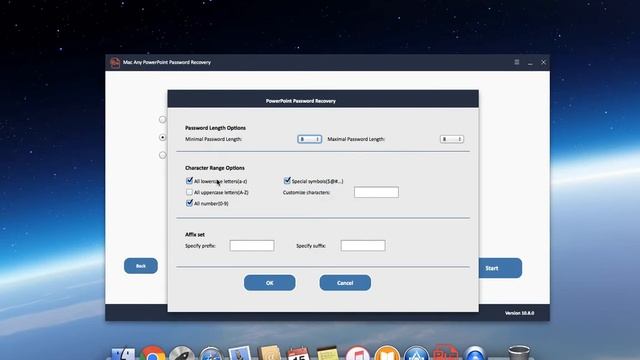Click the Start button in main window
640x360 pixels.
[500, 268]
